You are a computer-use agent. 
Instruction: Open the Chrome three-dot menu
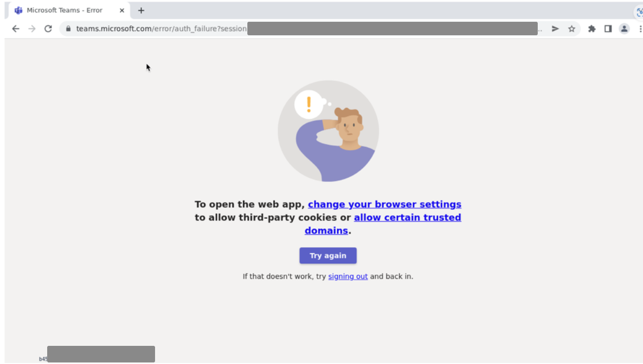[x=640, y=29]
